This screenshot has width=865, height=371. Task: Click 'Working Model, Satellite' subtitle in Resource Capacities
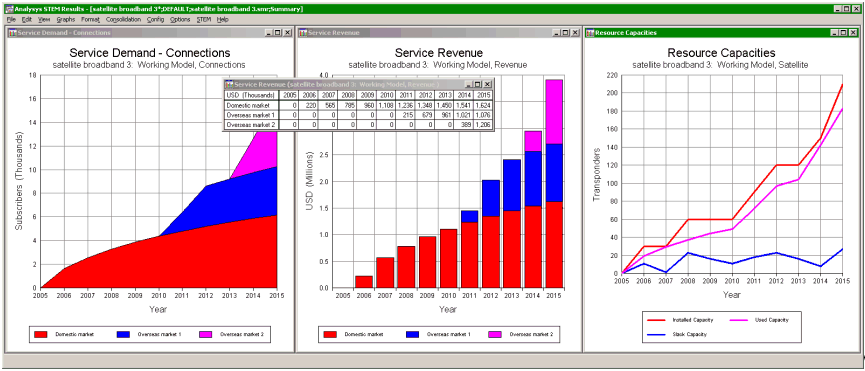click(762, 64)
